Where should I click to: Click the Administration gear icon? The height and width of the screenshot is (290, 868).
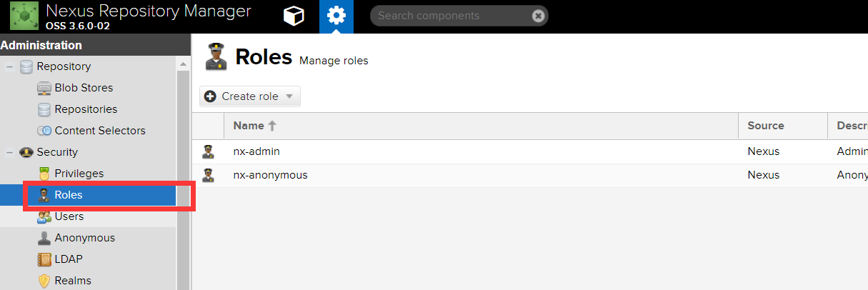point(336,16)
